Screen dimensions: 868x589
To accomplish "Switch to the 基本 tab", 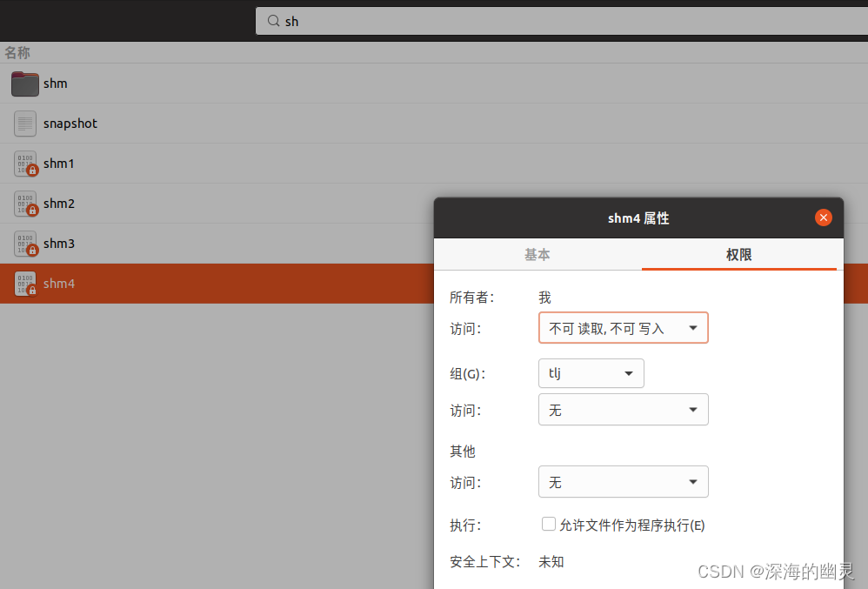I will point(537,254).
